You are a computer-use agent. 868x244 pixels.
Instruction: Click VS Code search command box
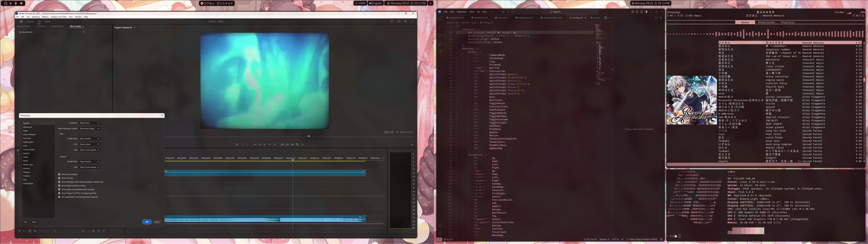point(555,12)
